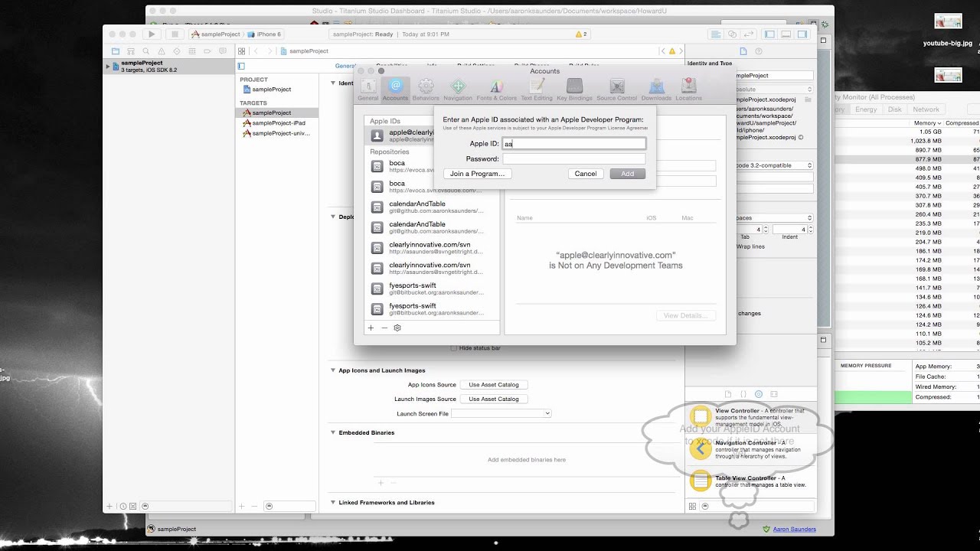980x551 pixels.
Task: Open the accounts gear action menu
Action: (397, 328)
